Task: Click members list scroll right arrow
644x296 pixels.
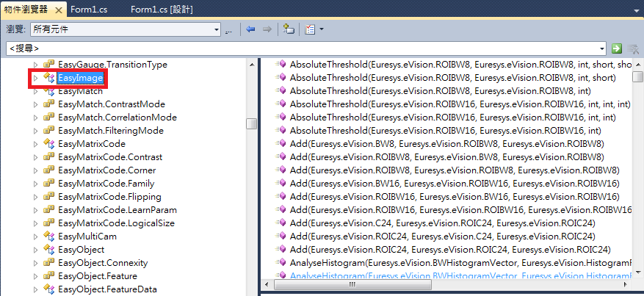Action: click(x=627, y=284)
